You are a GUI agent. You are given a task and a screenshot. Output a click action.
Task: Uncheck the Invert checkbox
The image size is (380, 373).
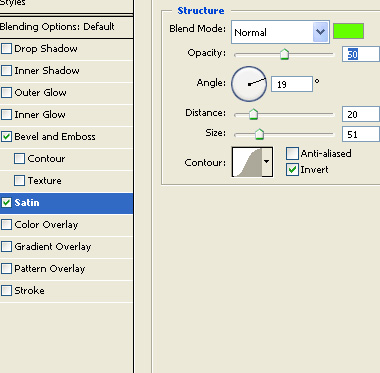[x=292, y=170]
